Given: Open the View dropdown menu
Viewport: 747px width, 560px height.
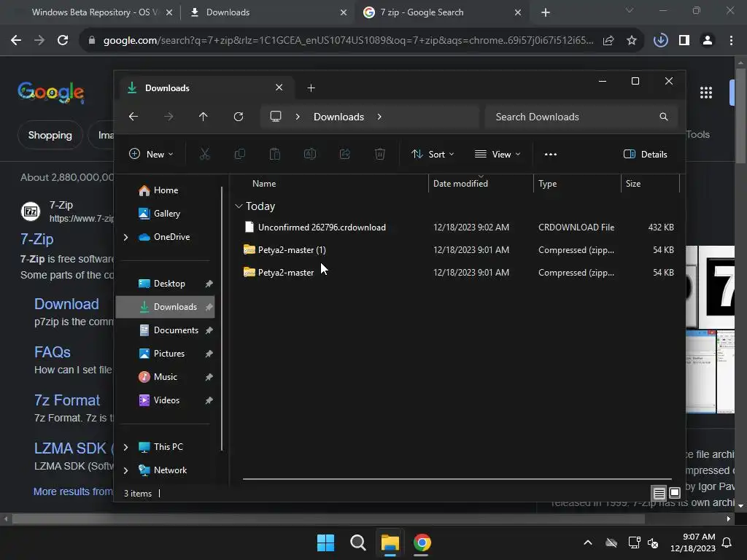Looking at the screenshot, I should point(498,154).
